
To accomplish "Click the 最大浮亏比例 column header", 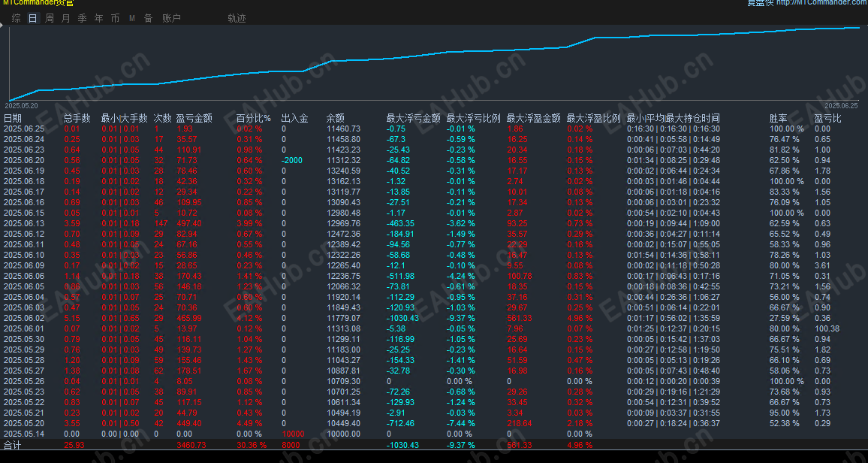I will [473, 118].
